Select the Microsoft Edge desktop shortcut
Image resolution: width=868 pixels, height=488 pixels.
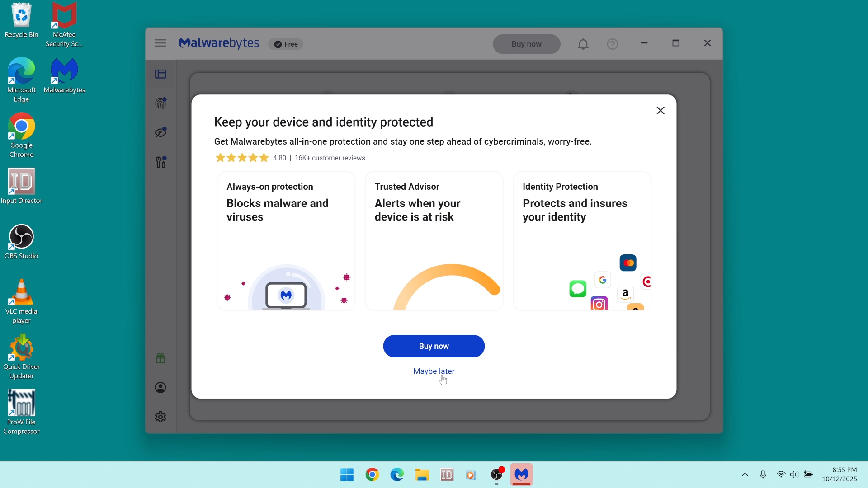pyautogui.click(x=21, y=80)
